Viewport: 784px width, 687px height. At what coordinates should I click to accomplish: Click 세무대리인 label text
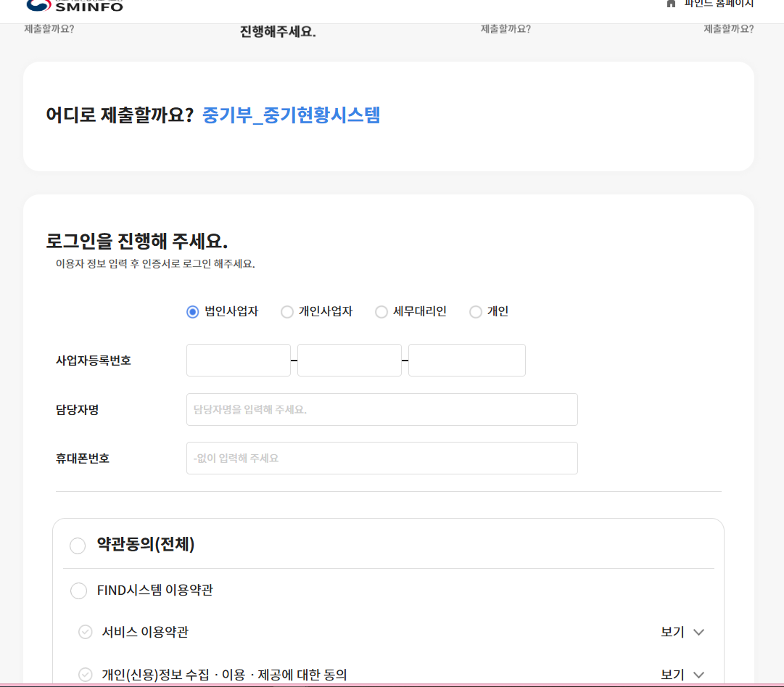coord(419,311)
